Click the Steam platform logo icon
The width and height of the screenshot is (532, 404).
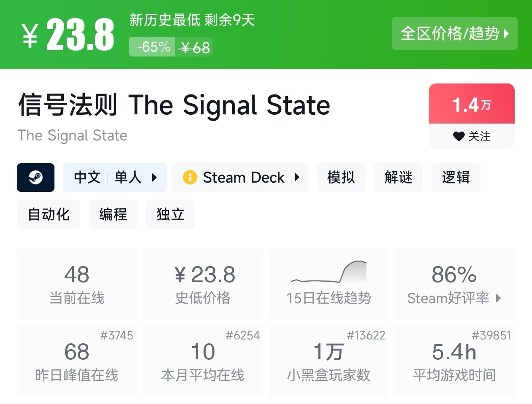[x=35, y=178]
